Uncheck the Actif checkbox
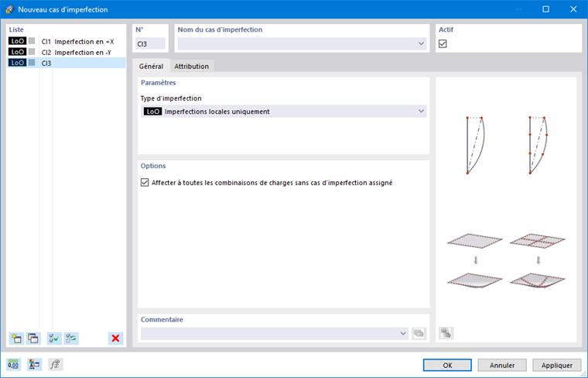Image resolution: width=588 pixels, height=378 pixels. tap(443, 44)
